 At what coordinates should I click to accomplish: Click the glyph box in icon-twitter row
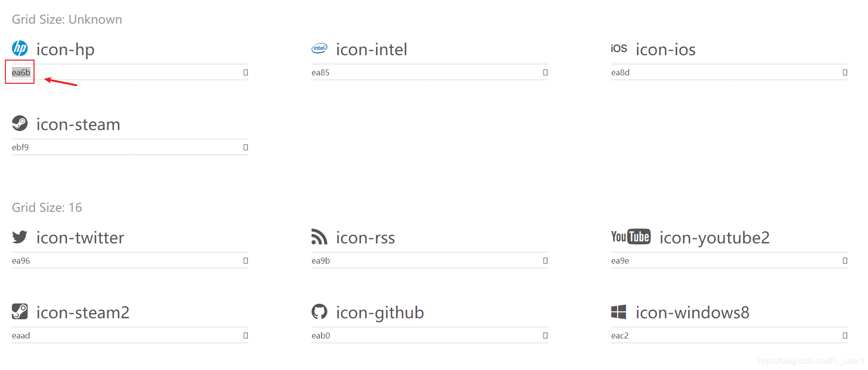[x=245, y=261]
